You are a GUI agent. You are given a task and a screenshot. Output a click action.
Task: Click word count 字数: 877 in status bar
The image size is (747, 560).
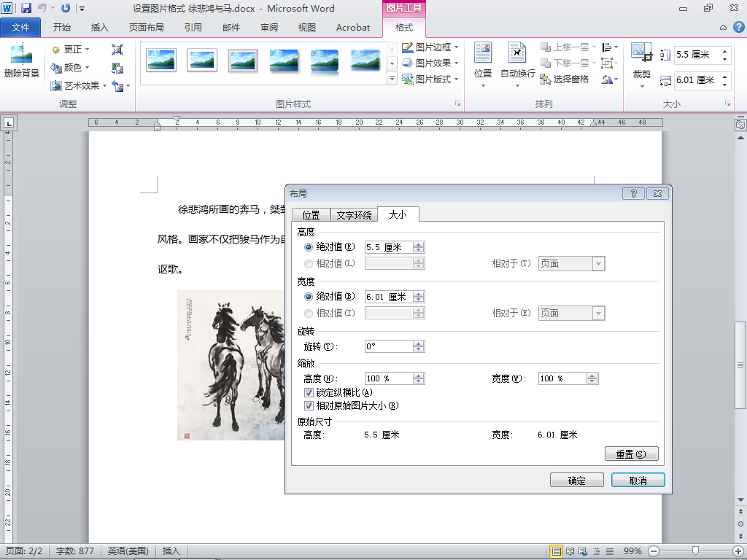(75, 551)
